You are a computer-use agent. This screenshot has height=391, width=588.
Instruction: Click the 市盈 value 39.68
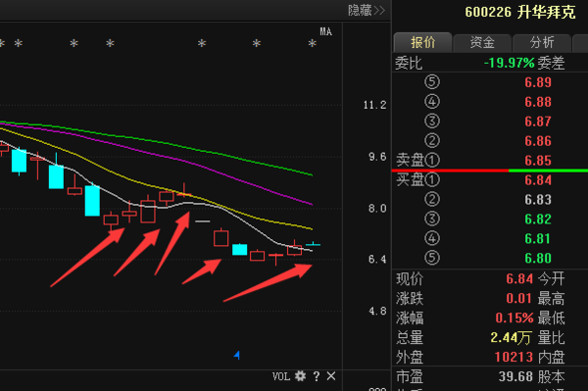[515, 376]
